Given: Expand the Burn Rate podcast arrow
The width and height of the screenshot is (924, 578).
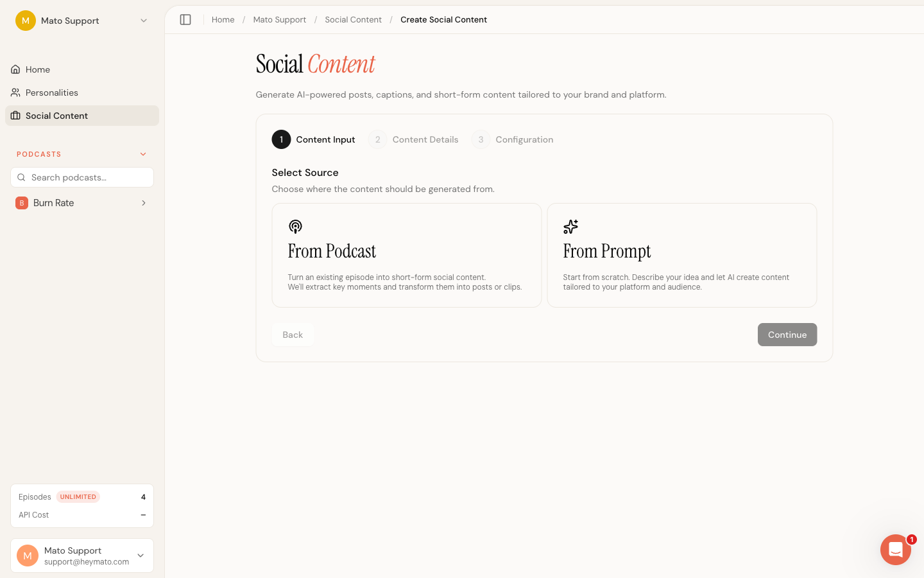Looking at the screenshot, I should 144,203.
